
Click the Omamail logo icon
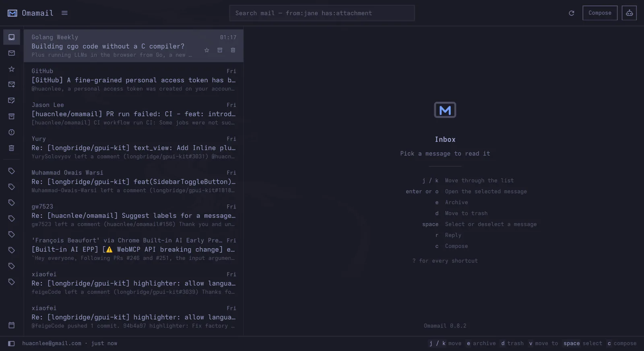(x=12, y=13)
